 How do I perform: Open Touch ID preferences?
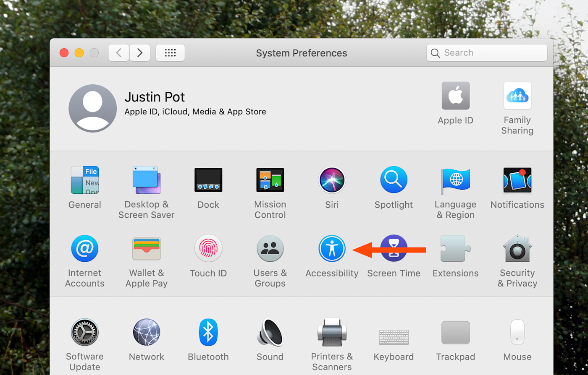click(x=208, y=249)
